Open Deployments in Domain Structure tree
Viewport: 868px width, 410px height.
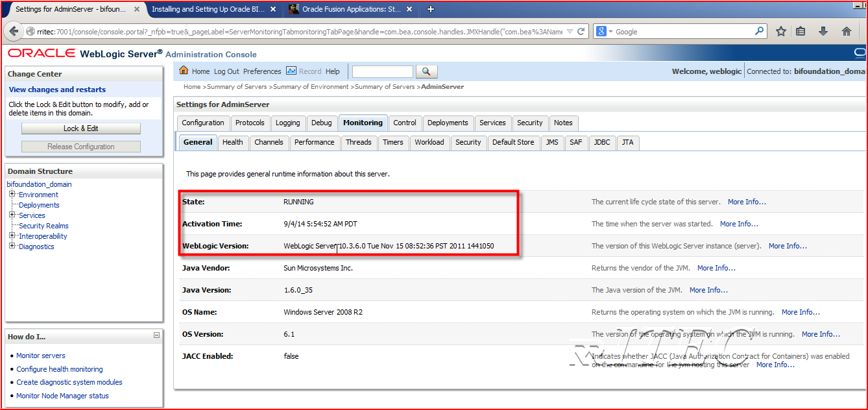[x=39, y=205]
